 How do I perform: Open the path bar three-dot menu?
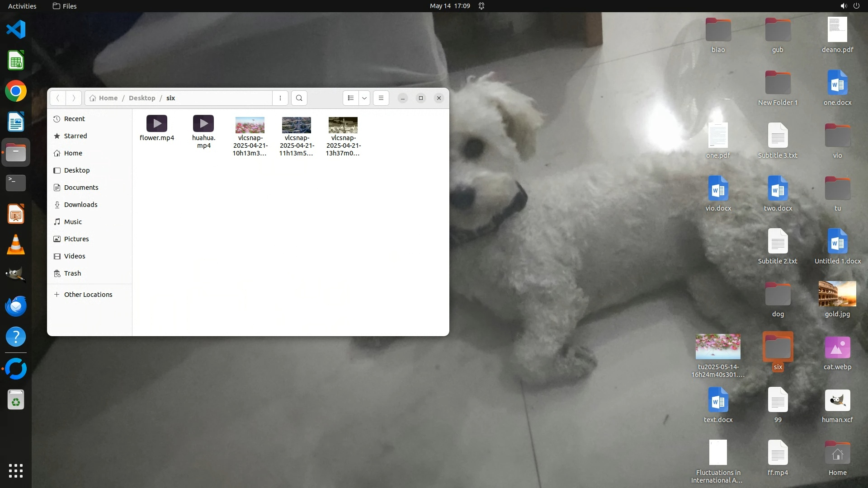point(280,98)
